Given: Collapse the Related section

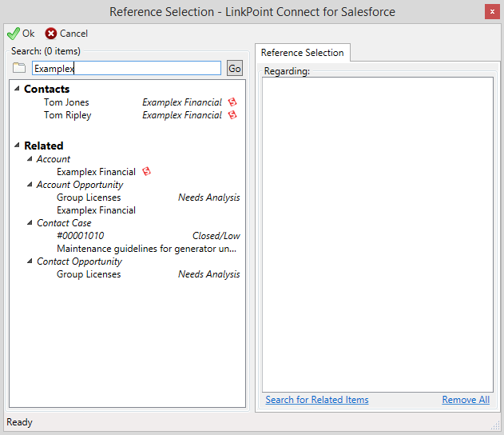Looking at the screenshot, I should coord(17,145).
